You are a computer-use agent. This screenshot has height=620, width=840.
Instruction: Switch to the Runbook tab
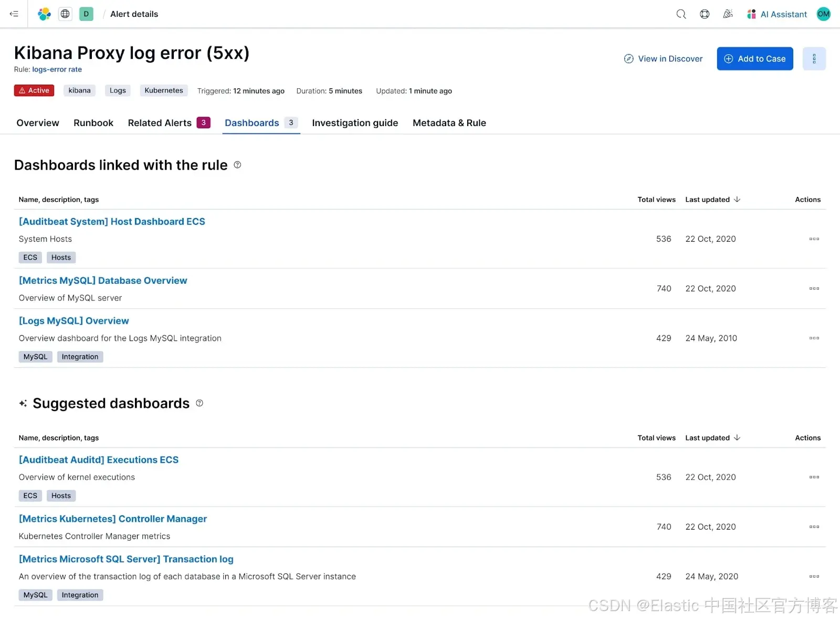pos(93,123)
